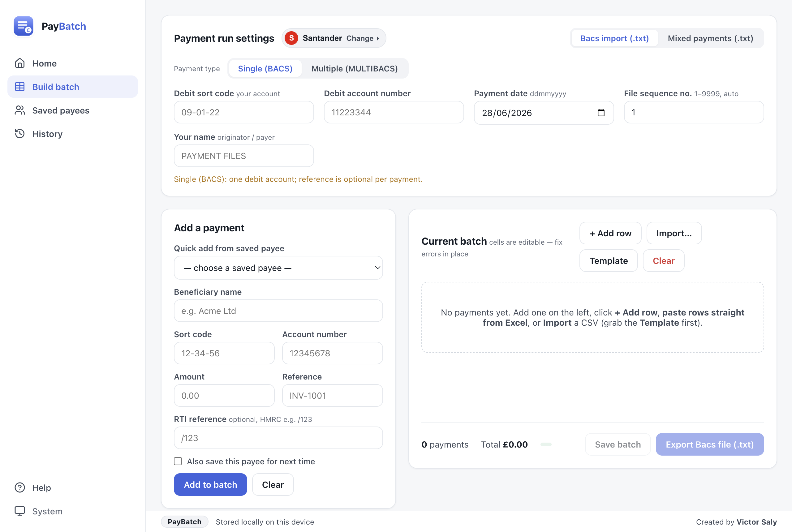The width and height of the screenshot is (792, 532).
Task: Click the 'Current batch' heading
Action: pos(454,241)
